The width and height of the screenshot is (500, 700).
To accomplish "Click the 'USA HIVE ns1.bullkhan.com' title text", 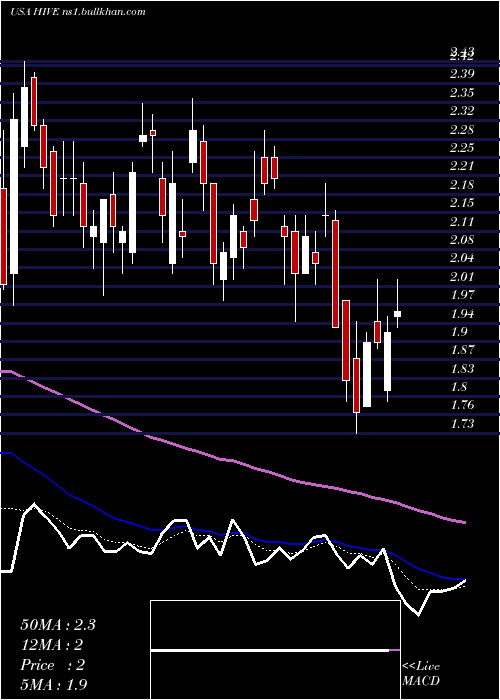I will 78,12.
